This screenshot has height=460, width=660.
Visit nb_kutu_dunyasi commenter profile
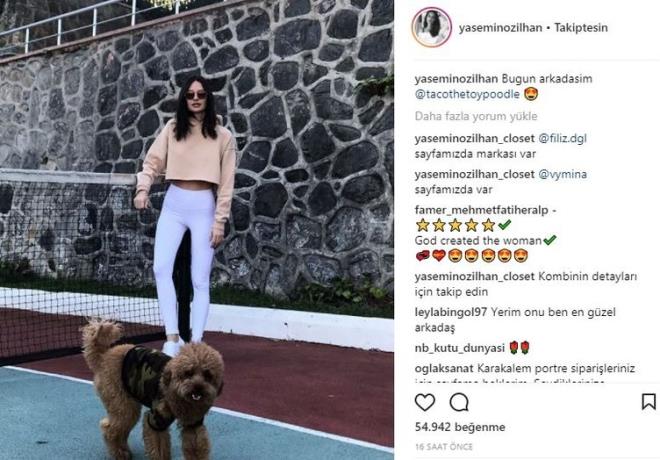pos(460,348)
